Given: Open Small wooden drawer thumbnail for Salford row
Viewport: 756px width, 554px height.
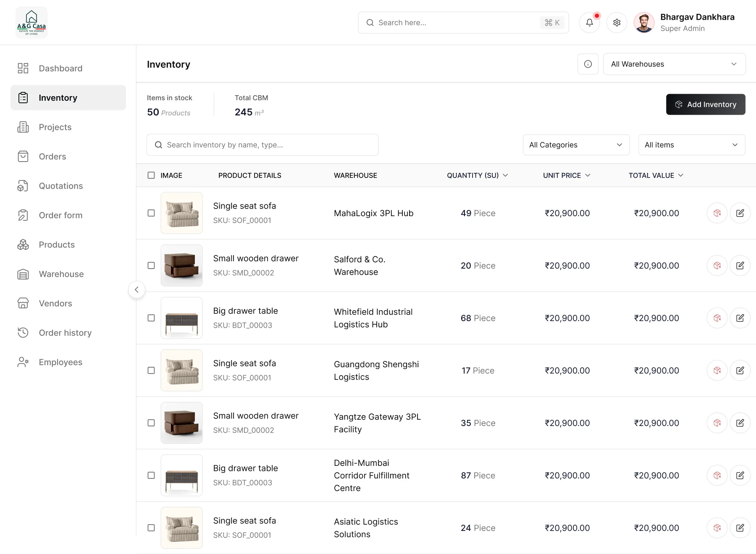Looking at the screenshot, I should click(181, 266).
